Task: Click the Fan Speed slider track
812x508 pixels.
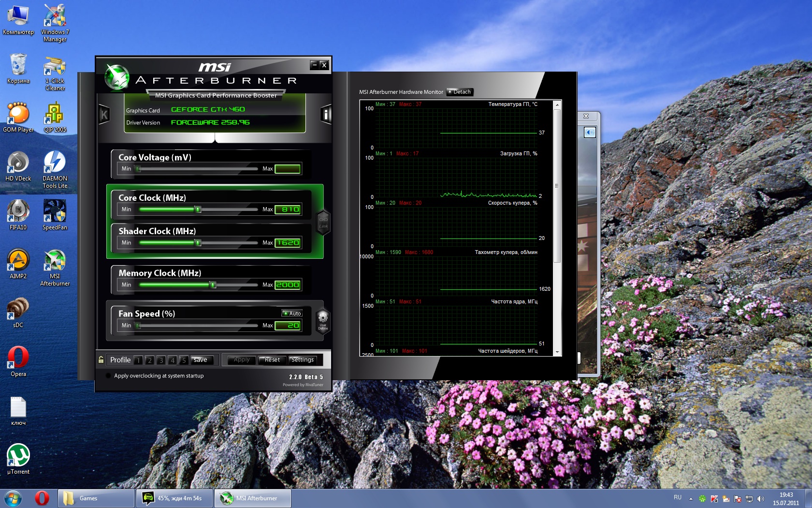Action: [198, 326]
